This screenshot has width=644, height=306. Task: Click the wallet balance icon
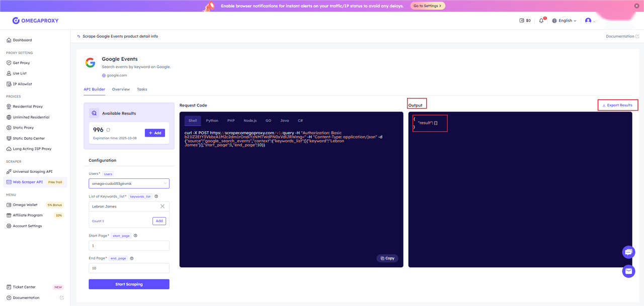coord(522,21)
